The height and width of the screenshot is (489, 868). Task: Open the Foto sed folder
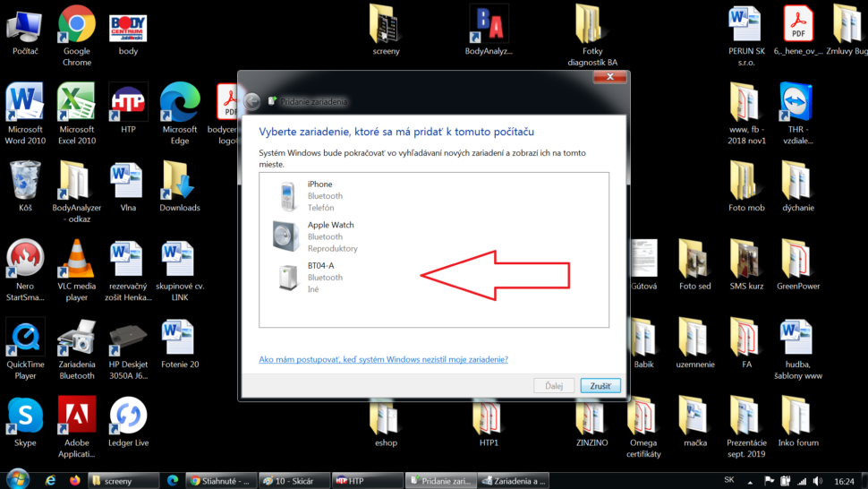click(x=694, y=265)
